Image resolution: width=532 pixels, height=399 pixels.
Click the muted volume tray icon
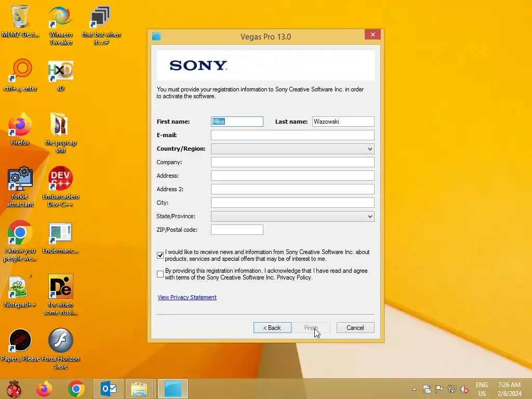tap(464, 389)
